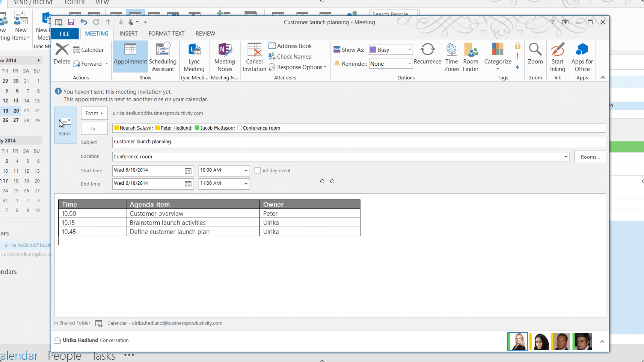Switch to the INSERT ribbon tab
The image size is (644, 362).
128,34
